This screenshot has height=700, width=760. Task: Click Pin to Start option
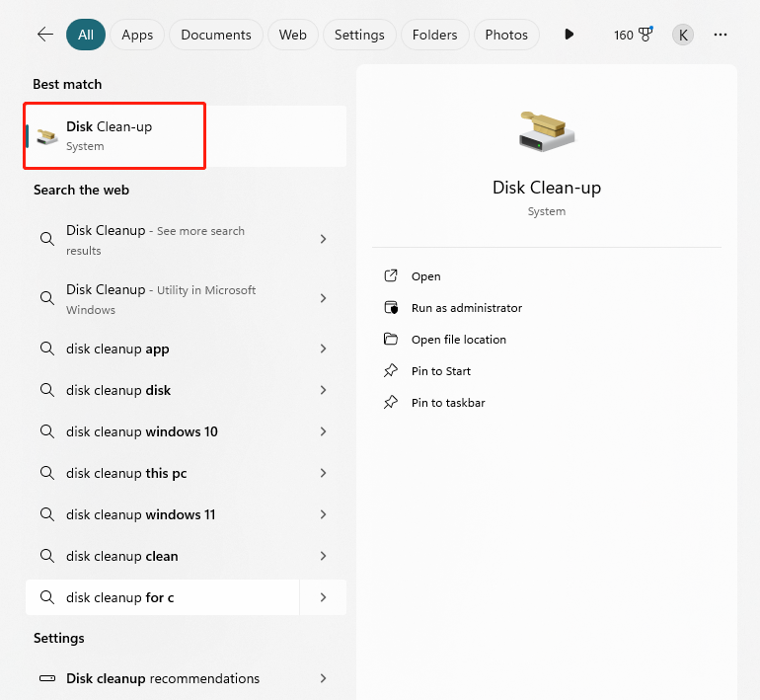(440, 371)
